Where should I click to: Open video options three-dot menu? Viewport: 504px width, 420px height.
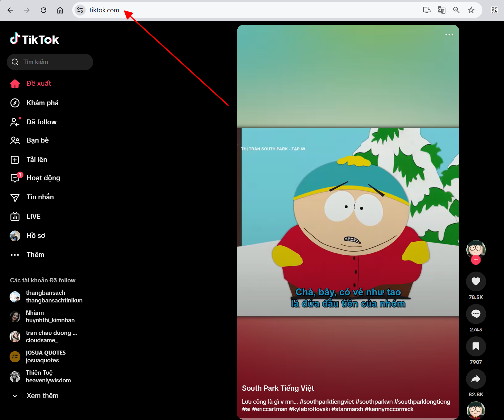tap(449, 35)
